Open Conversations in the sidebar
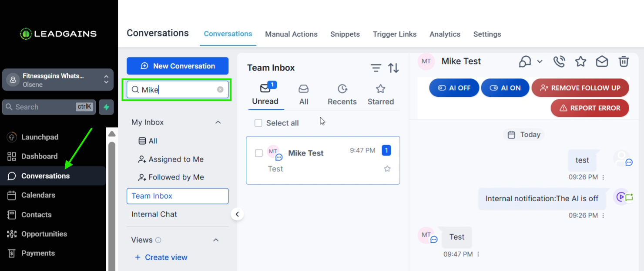644x271 pixels. point(53,176)
